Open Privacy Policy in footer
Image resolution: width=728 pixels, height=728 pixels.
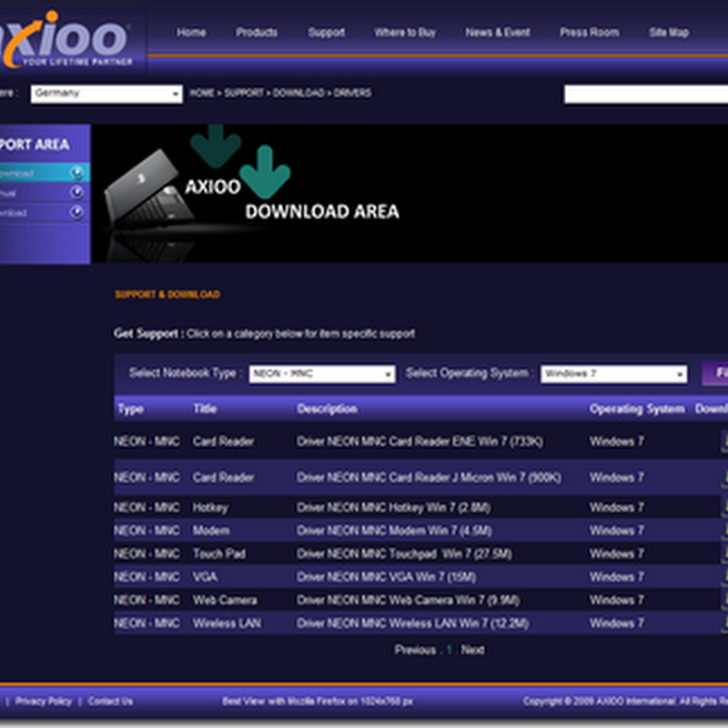tap(43, 701)
